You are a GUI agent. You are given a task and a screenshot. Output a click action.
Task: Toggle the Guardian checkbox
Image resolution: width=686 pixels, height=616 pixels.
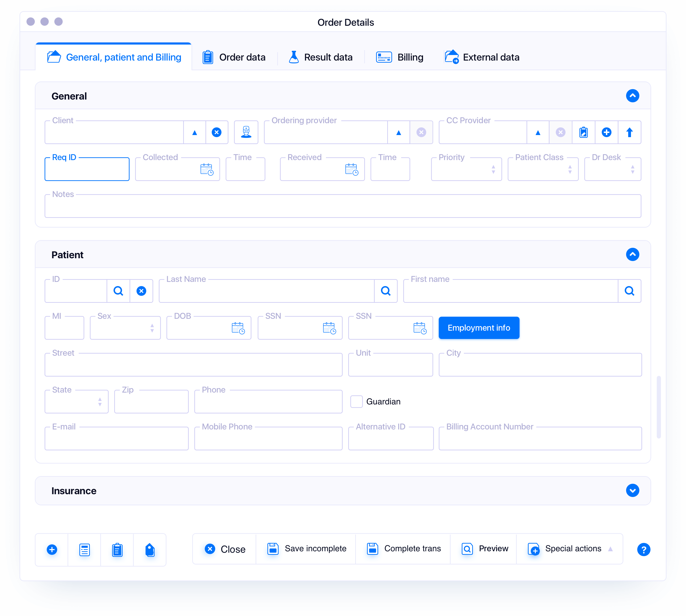point(356,402)
